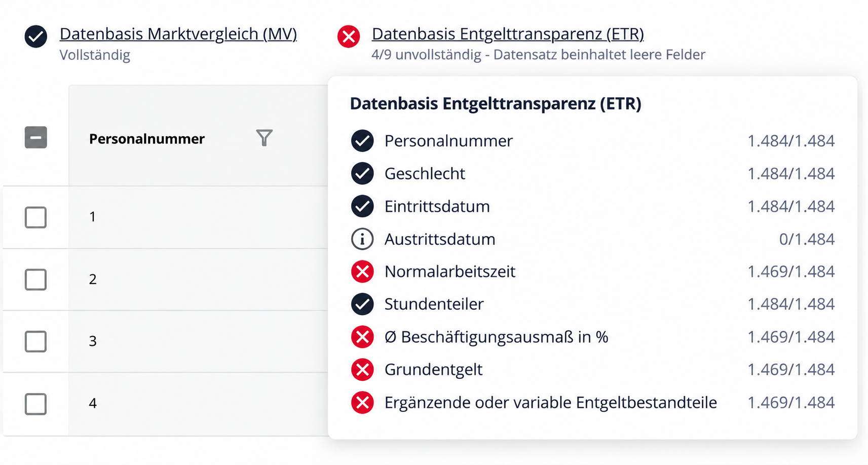Screen dimensions: 868x465
Task: Click the checkmark icon beside Eintrittsdatum
Action: [362, 206]
